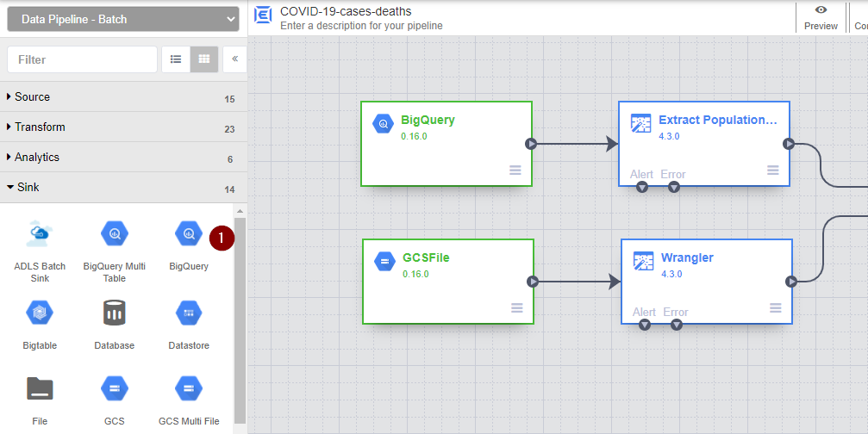This screenshot has height=434, width=868.
Task: Click the Sink category count 14
Action: (230, 189)
